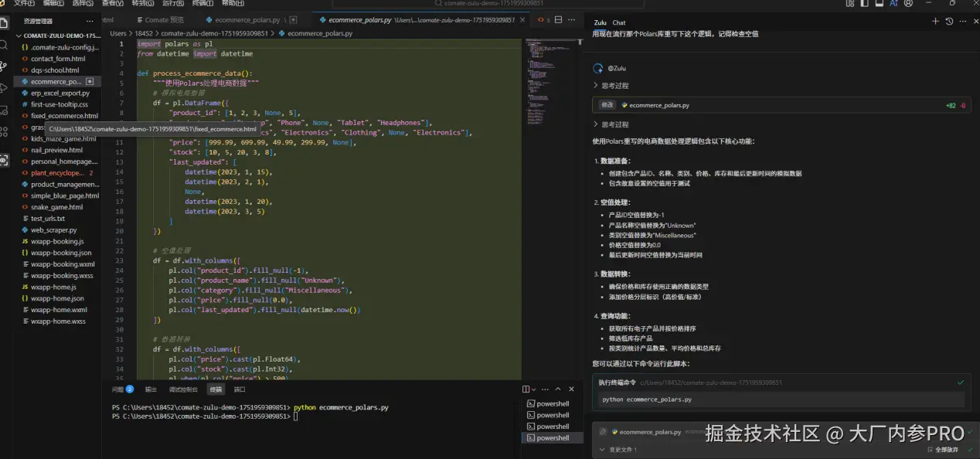Open the 帮助 menu
980x459 pixels.
pyautogui.click(x=233, y=4)
